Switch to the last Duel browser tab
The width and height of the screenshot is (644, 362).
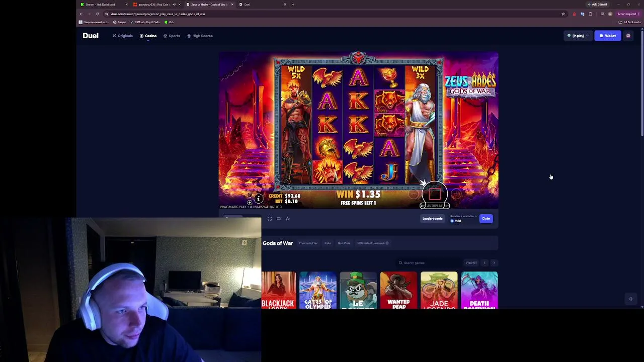262,5
